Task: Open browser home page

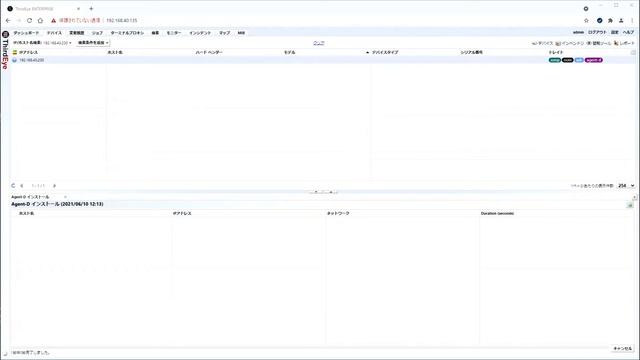Action: tap(40, 20)
